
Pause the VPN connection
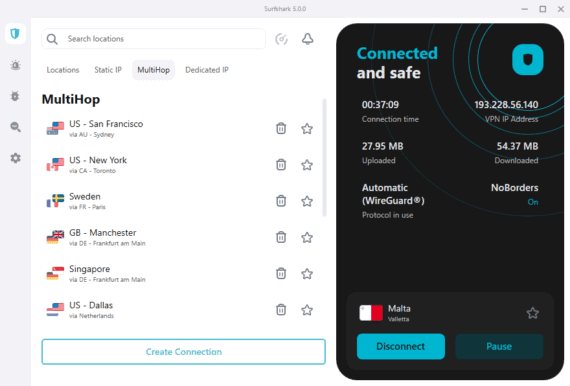[x=499, y=346]
